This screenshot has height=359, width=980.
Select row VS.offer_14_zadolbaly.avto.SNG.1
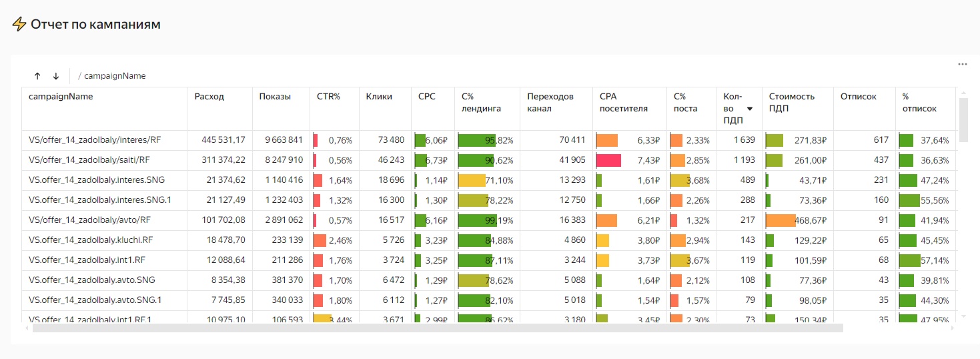point(488,300)
